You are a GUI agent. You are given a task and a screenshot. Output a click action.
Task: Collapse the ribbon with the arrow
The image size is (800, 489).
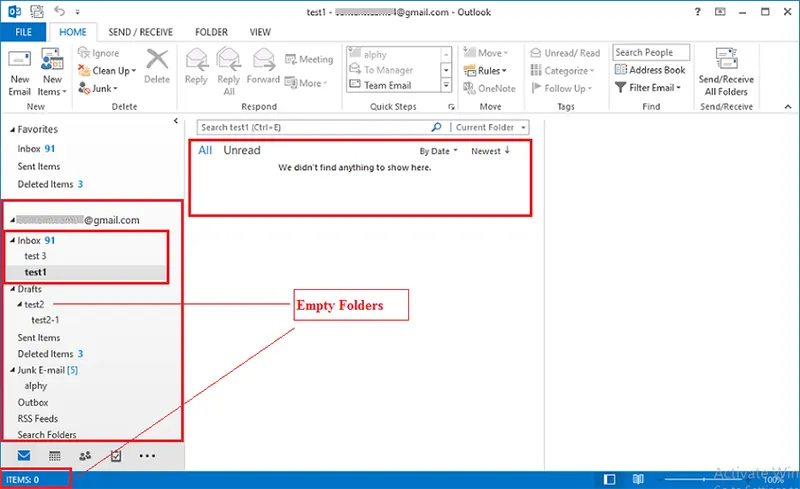point(788,107)
